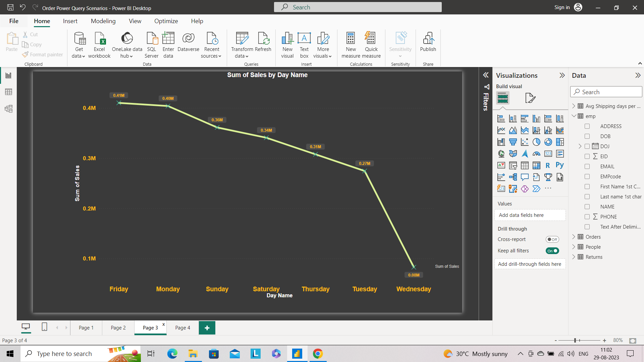Open Transform data in Power Query
This screenshot has height=362, width=644.
point(241,45)
